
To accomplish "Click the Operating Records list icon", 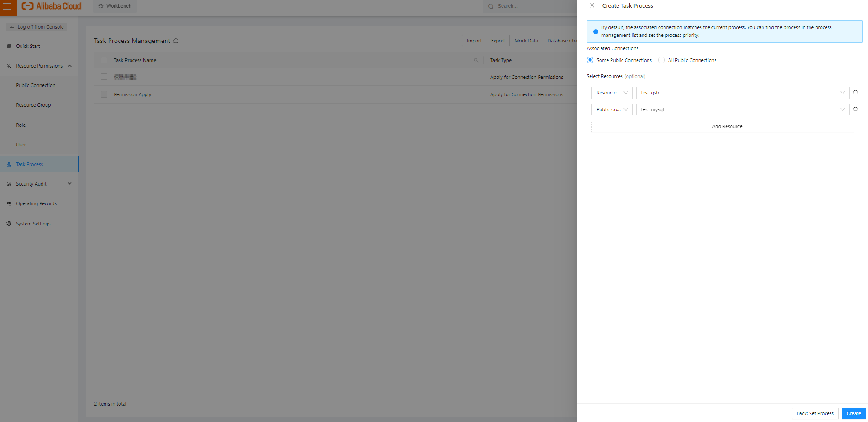I will coord(9,203).
